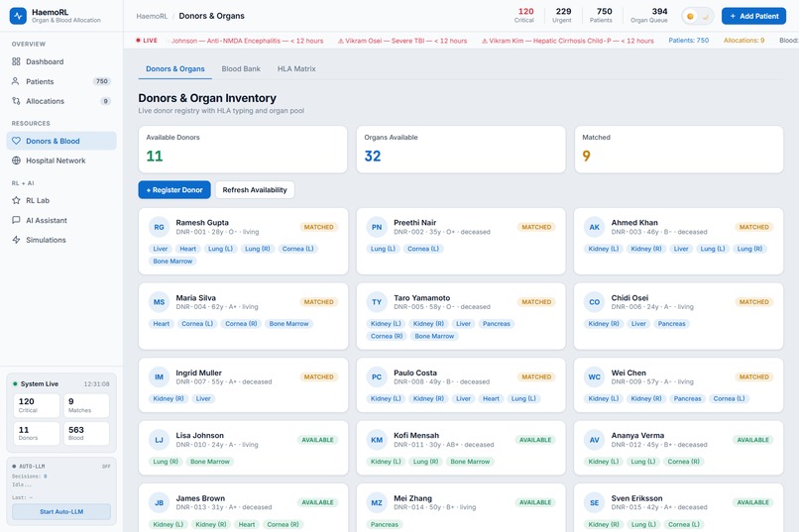The image size is (799, 532).
Task: Click the Organs Available stat card
Action: point(461,150)
